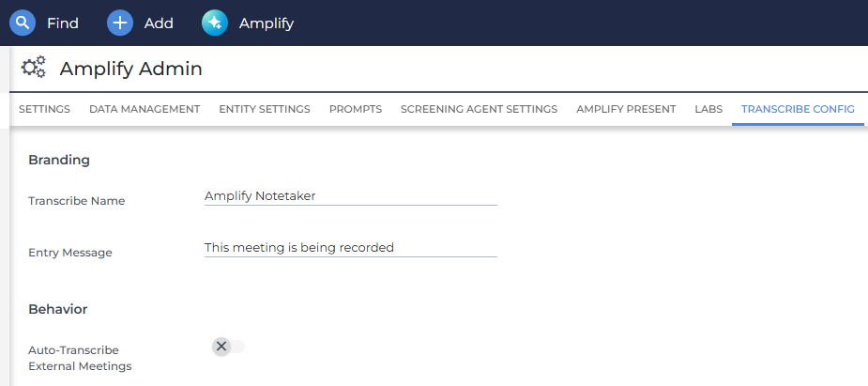Click the Amplify Admin gears icon
The width and height of the screenshot is (868, 386).
pyautogui.click(x=33, y=68)
